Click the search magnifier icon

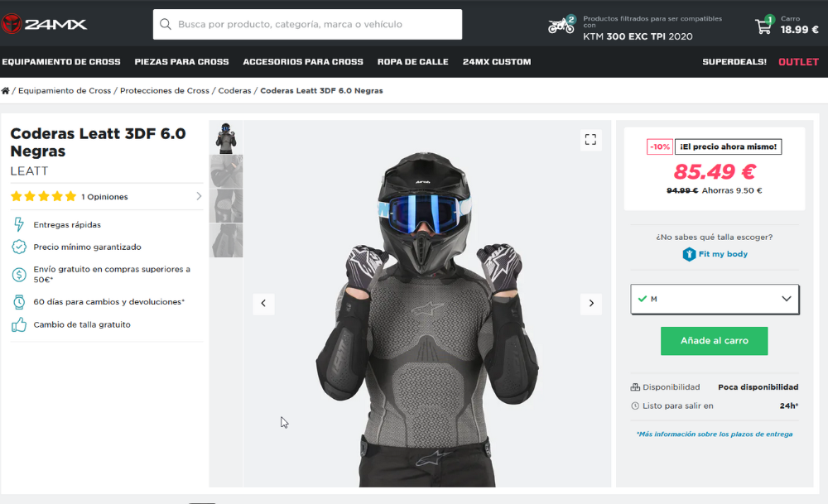(166, 24)
